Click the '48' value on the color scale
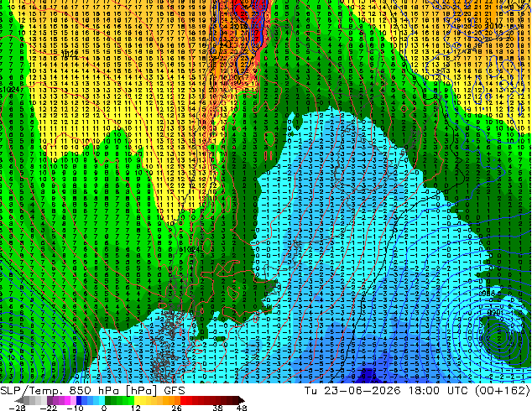 tap(242, 408)
